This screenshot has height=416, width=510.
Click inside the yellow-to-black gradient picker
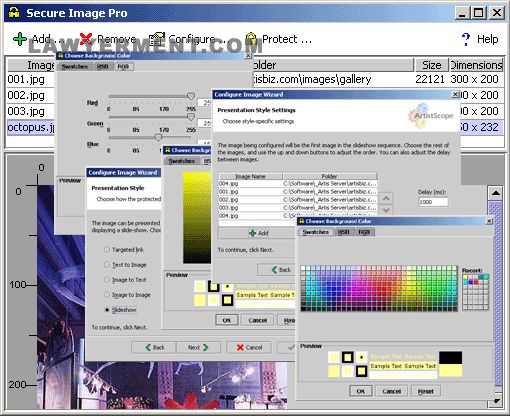click(197, 218)
